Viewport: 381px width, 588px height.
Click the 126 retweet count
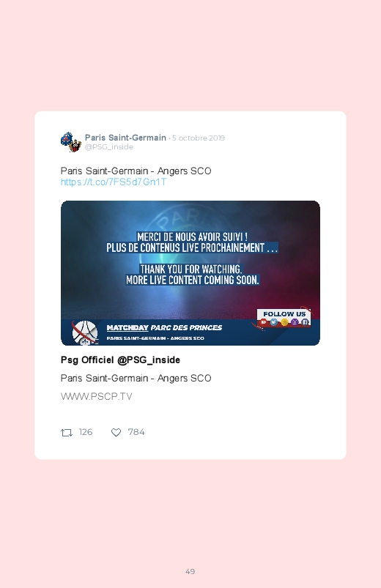tap(86, 432)
